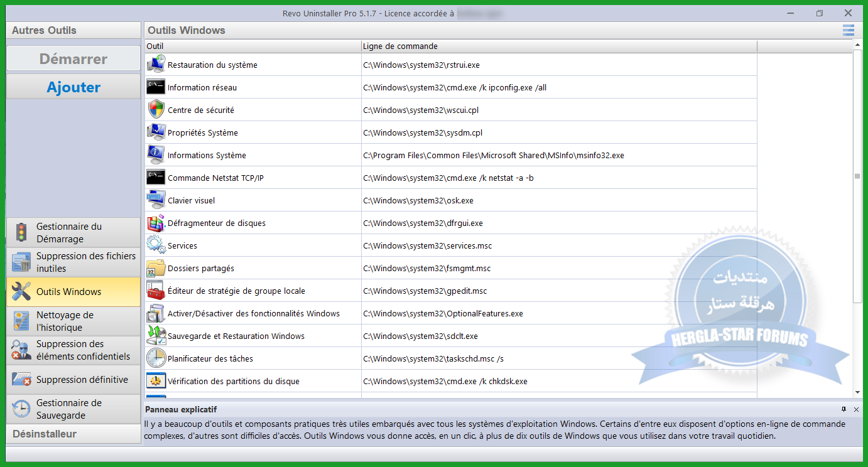
Task: Select the Outils Windows sidebar item
Action: point(73,292)
